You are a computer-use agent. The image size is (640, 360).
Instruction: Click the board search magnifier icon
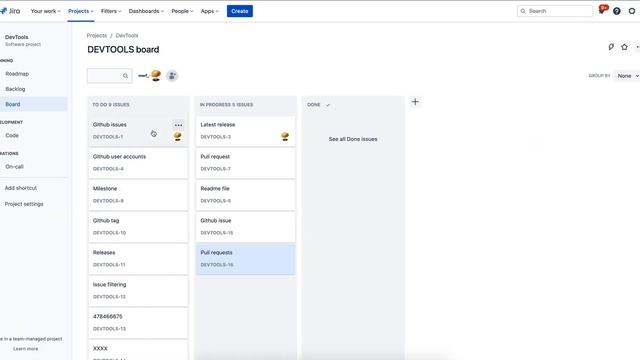125,76
